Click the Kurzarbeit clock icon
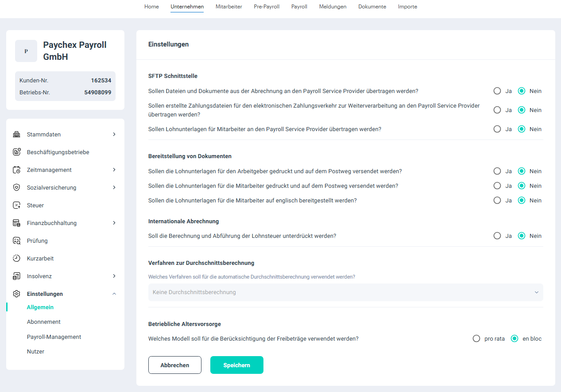 point(17,258)
